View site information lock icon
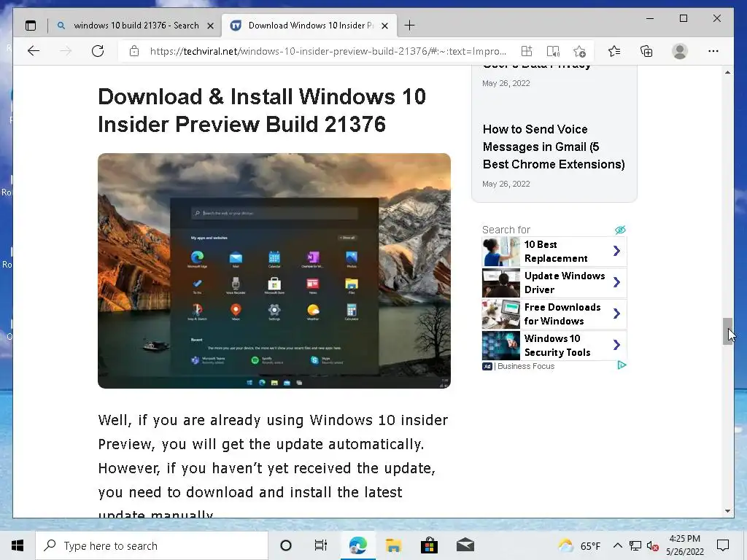 [x=134, y=51]
